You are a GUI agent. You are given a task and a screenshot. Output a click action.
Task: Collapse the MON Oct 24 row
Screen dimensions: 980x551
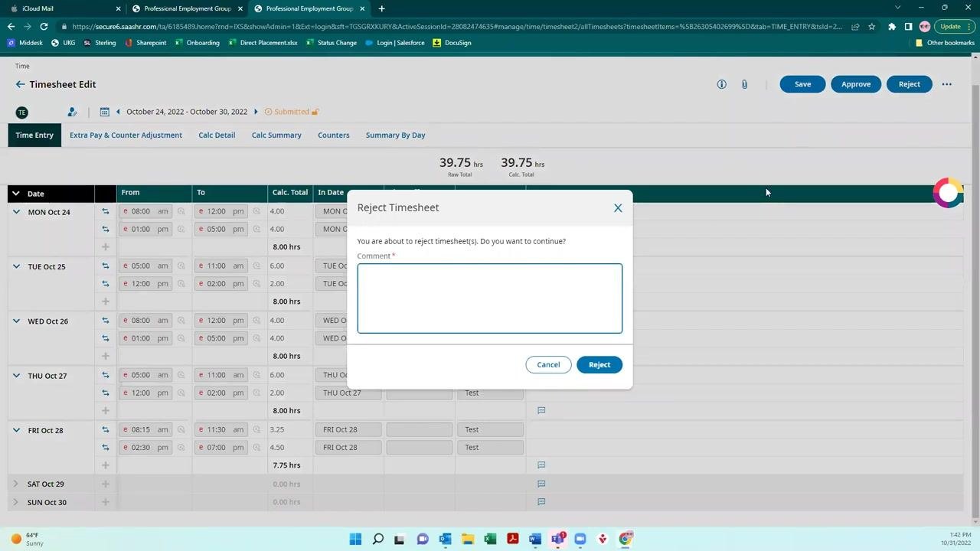click(x=16, y=212)
